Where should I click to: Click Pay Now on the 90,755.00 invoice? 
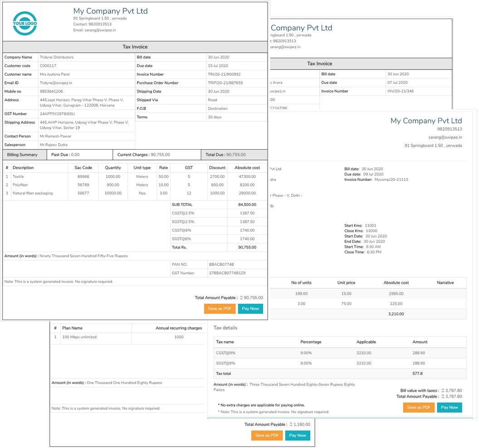click(x=250, y=308)
